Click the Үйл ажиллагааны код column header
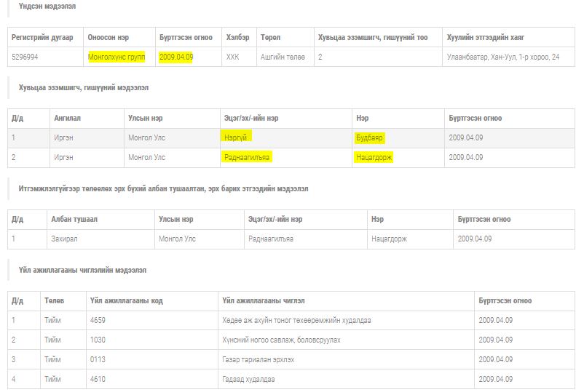The width and height of the screenshot is (576, 392). tap(126, 300)
